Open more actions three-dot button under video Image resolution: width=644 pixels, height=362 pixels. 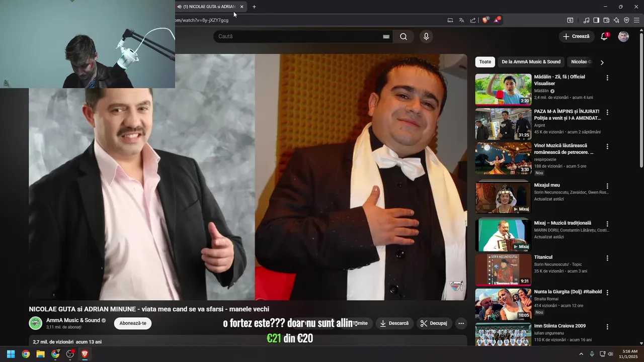click(x=461, y=323)
